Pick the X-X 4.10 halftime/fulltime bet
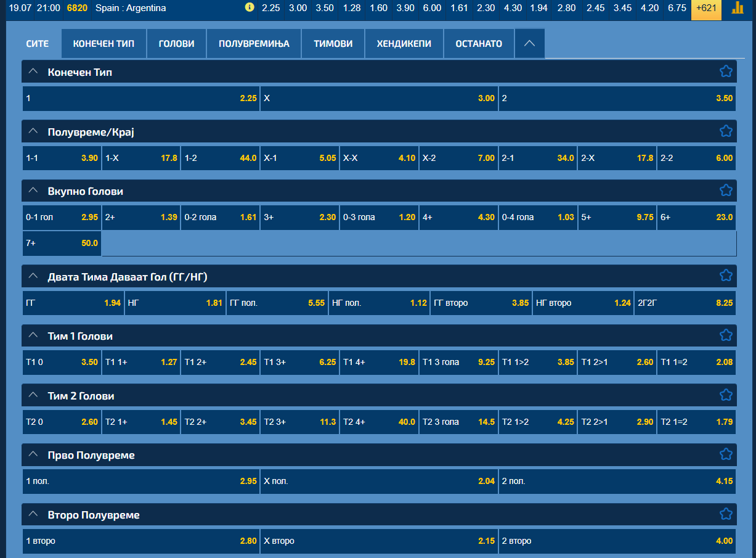 tap(379, 158)
